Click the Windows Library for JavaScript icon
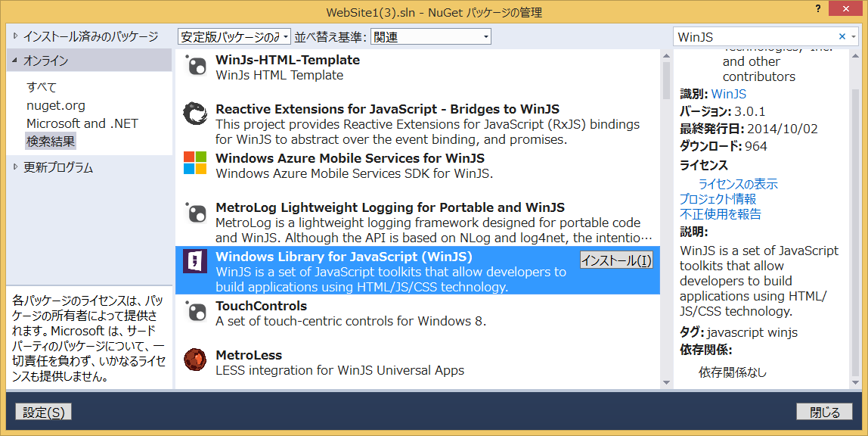This screenshot has height=436, width=868. [195, 261]
